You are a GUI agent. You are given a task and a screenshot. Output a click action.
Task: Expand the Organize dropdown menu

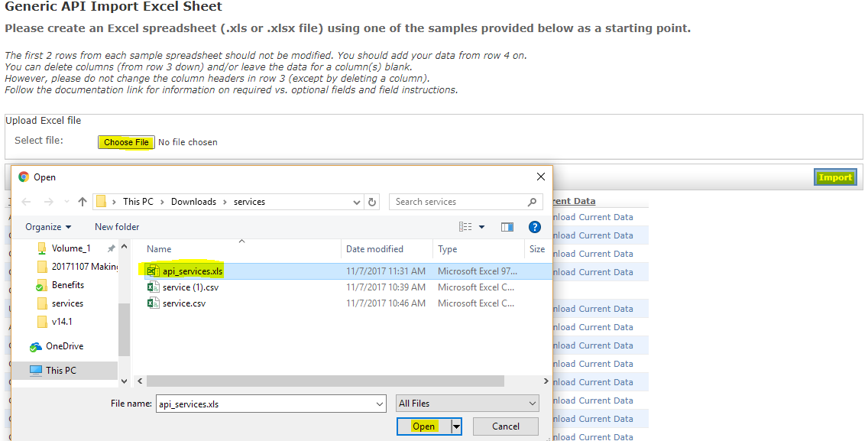(48, 227)
